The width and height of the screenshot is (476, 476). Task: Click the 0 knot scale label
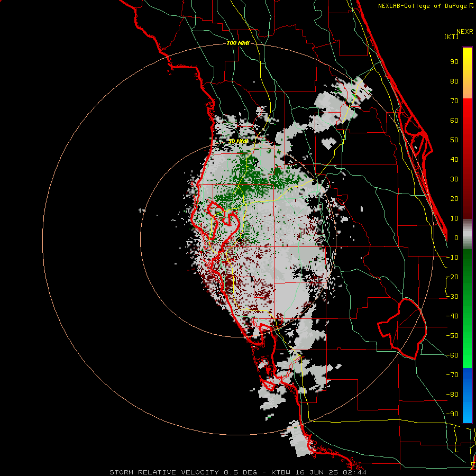[x=456, y=238]
